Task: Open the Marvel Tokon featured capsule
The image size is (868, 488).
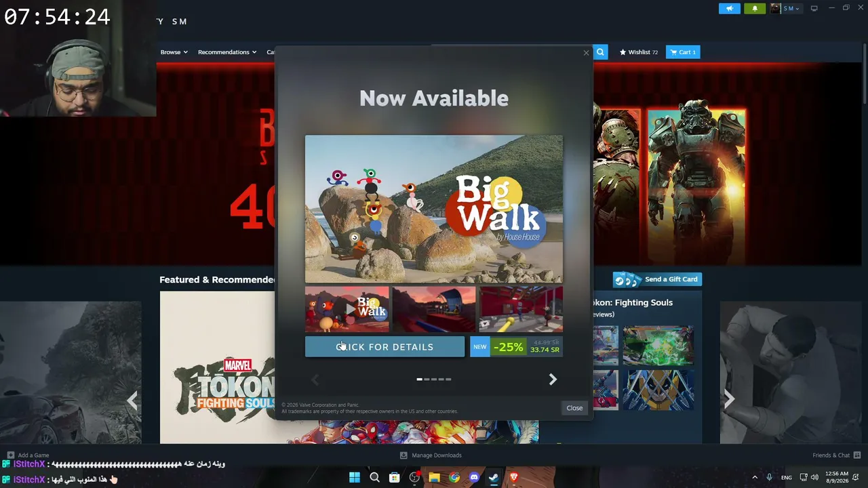Action: [x=218, y=367]
